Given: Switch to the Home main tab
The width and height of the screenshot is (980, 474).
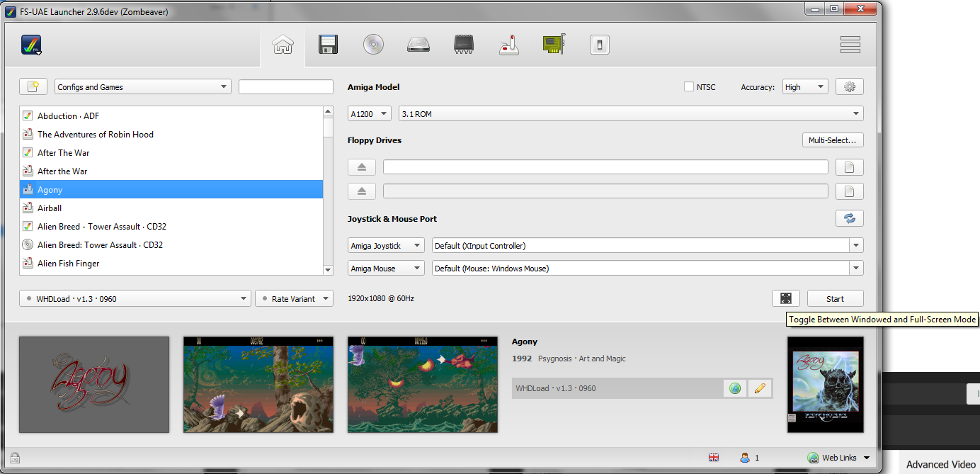Looking at the screenshot, I should pos(283,45).
